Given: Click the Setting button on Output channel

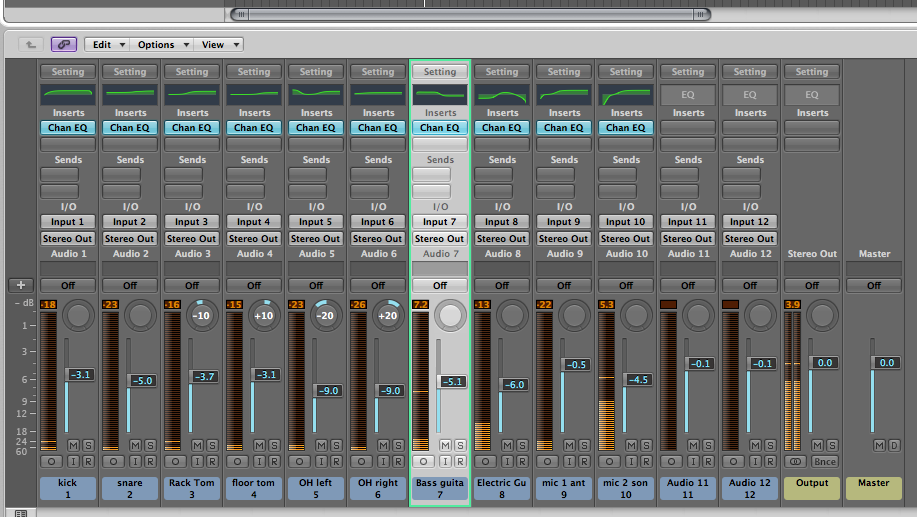Looking at the screenshot, I should (812, 71).
